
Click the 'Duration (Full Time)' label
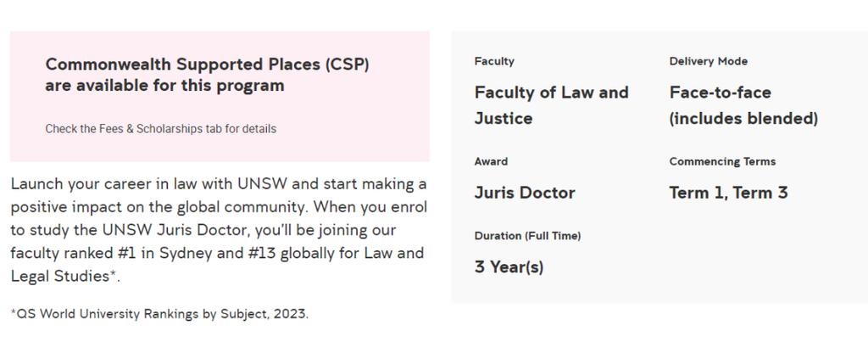point(527,236)
